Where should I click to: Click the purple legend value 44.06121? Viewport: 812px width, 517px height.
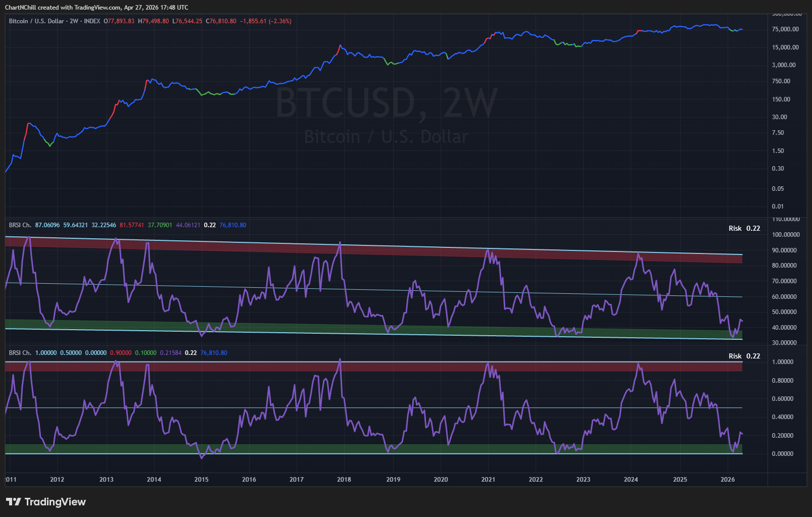click(x=188, y=225)
